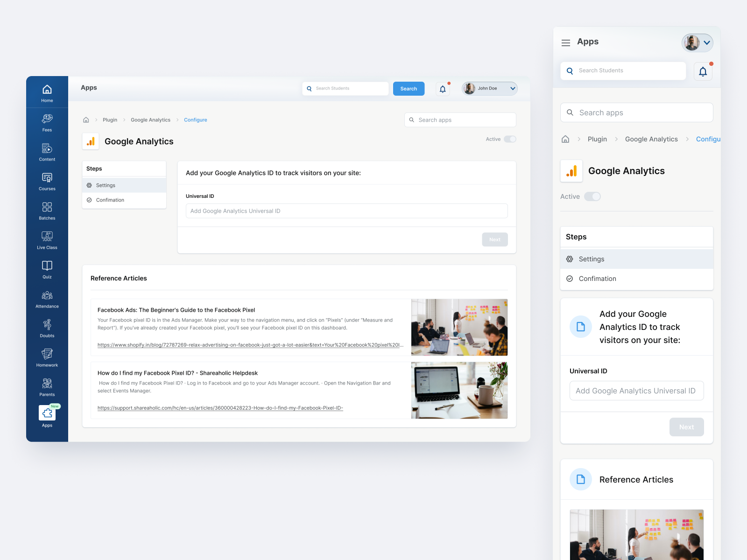The height and width of the screenshot is (560, 747).
Task: Open Quiz in the sidebar
Action: click(x=47, y=270)
